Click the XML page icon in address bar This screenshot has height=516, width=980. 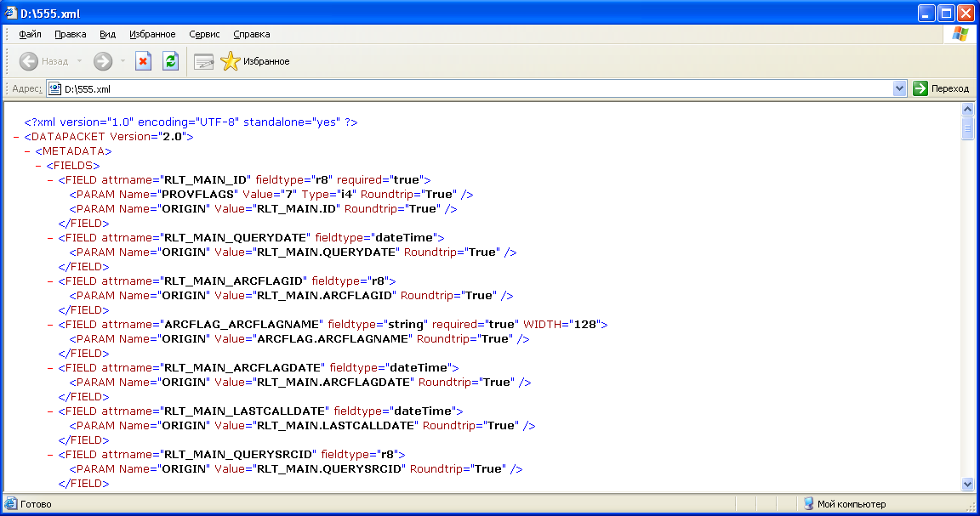click(x=55, y=88)
